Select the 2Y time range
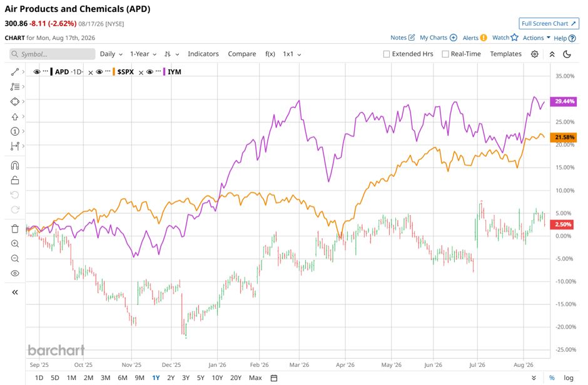The height and width of the screenshot is (385, 588). 171,378
